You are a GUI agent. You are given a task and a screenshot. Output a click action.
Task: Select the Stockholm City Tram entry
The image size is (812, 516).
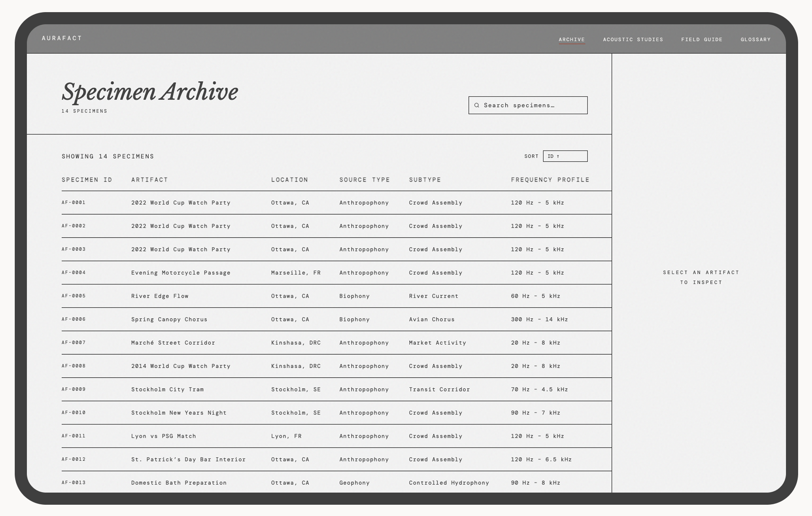click(x=167, y=389)
